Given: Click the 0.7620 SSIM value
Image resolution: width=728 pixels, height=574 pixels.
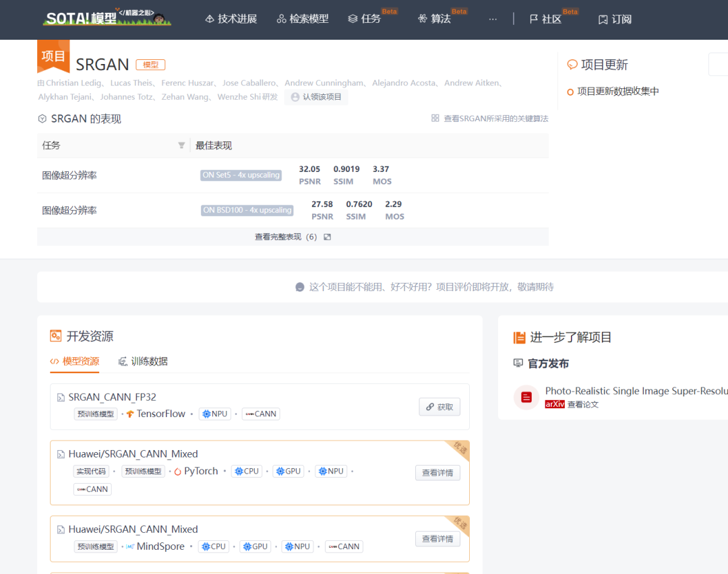Looking at the screenshot, I should click(x=359, y=204).
